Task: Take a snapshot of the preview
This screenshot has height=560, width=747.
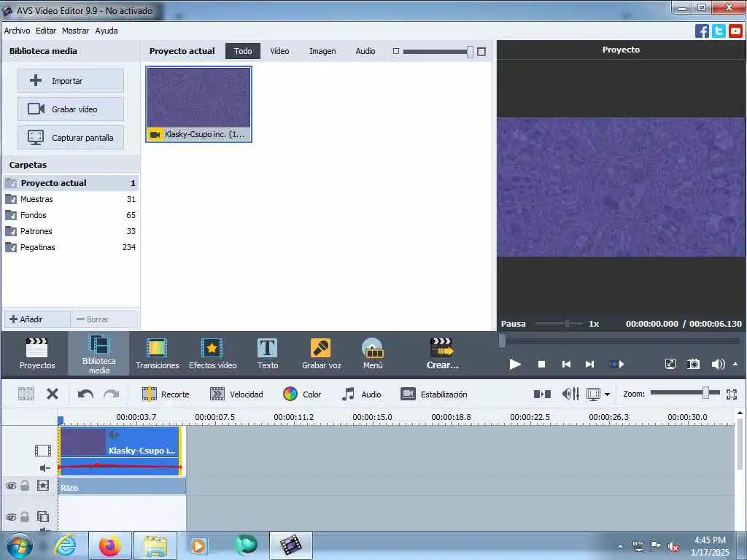Action: (x=694, y=365)
